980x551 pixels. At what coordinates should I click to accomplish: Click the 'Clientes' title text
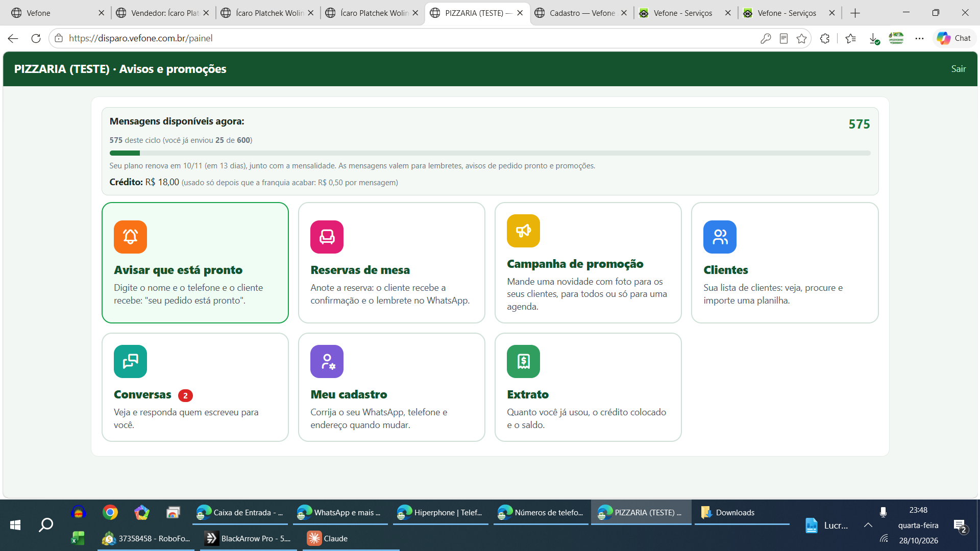[x=725, y=270]
